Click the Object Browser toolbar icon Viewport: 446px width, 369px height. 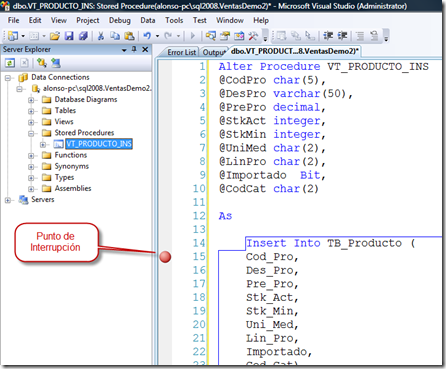(239, 36)
